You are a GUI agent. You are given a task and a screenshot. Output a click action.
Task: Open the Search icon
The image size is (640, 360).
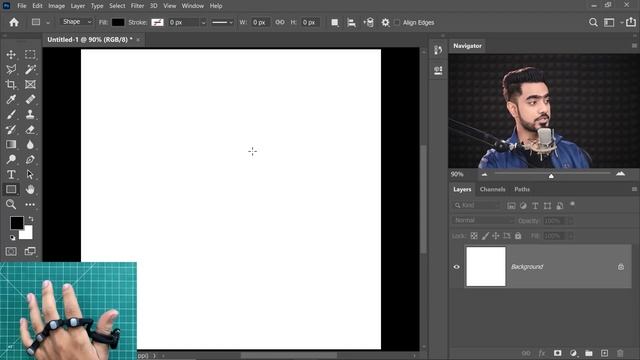tap(593, 22)
